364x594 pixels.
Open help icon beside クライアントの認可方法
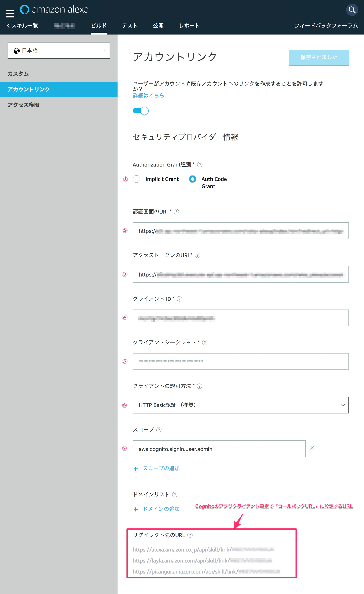[x=199, y=386]
